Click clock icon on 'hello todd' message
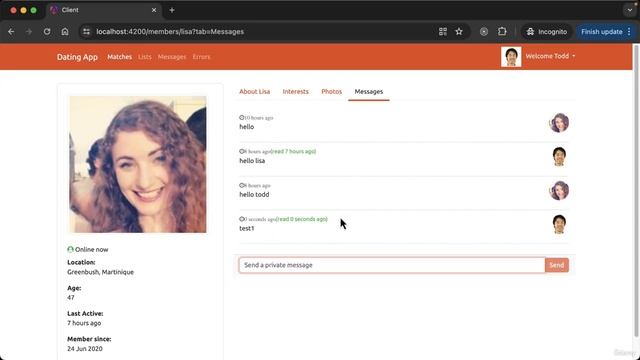Image resolution: width=640 pixels, height=360 pixels. click(x=242, y=185)
